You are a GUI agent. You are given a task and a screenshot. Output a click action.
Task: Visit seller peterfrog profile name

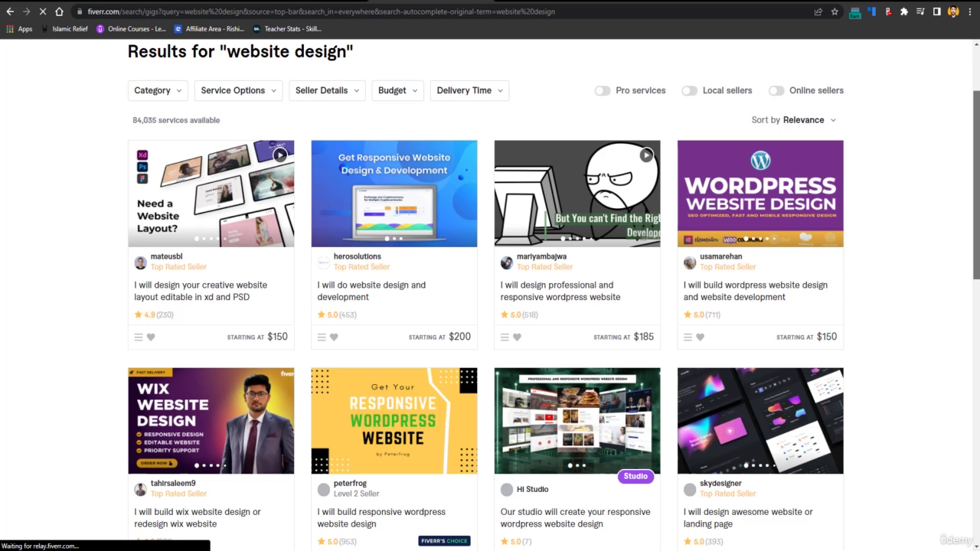[x=350, y=484]
